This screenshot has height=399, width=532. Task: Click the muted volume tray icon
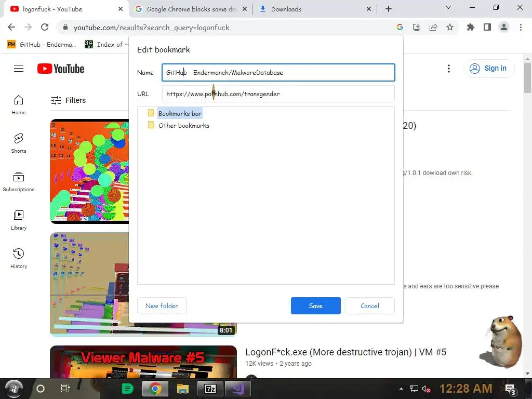427,389
